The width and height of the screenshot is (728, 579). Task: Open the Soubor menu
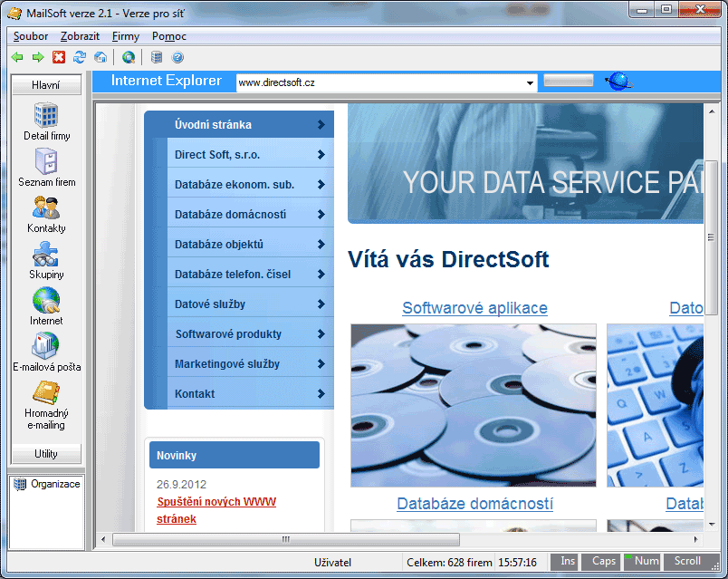coord(31,36)
